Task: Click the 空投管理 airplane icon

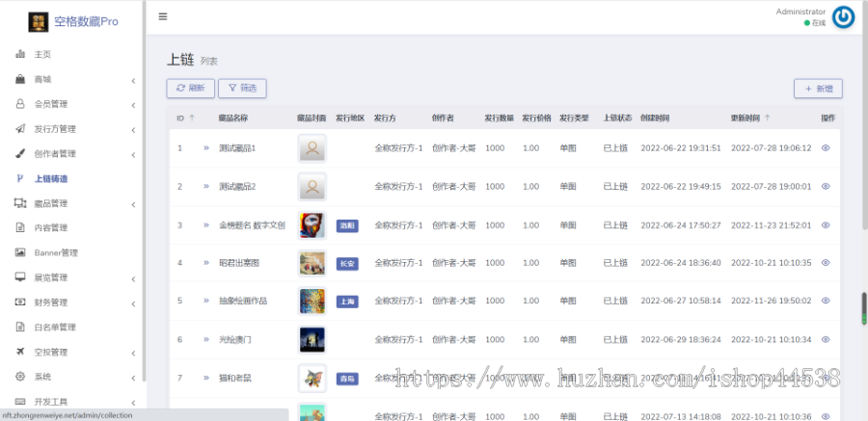Action: click(x=20, y=353)
